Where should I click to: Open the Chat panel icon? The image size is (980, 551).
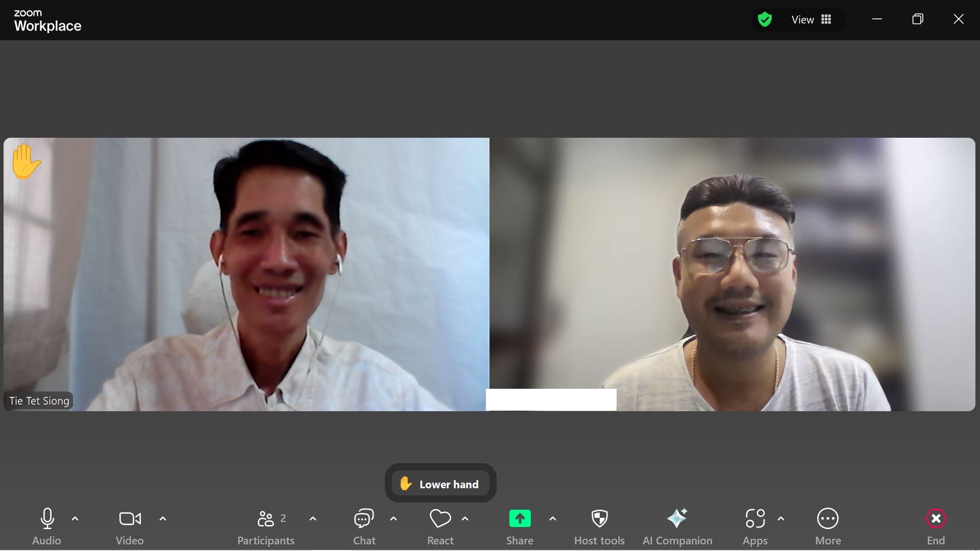364,519
